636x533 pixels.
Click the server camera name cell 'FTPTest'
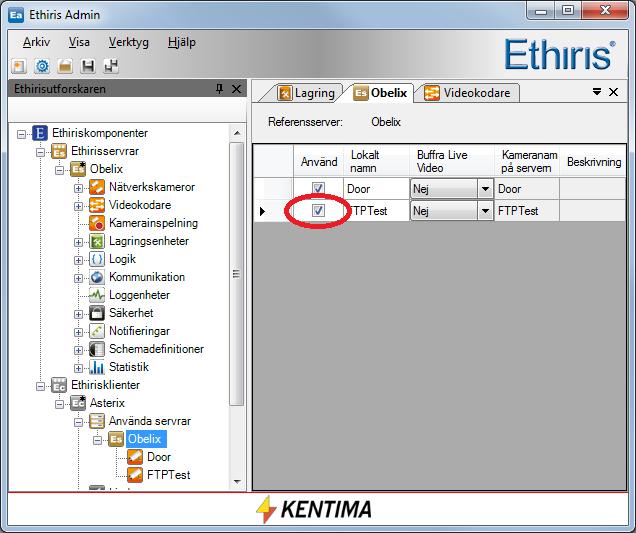527,211
